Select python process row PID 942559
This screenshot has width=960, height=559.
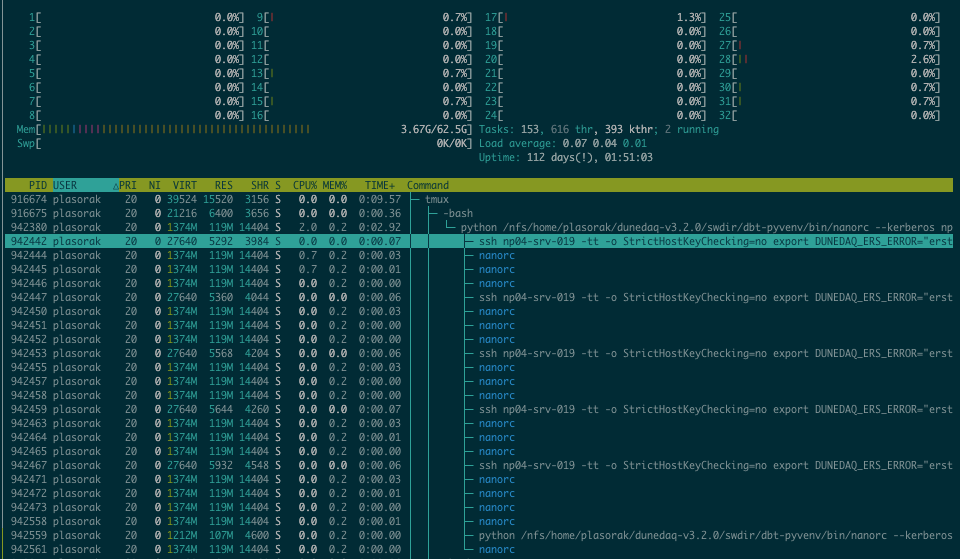coord(479,535)
